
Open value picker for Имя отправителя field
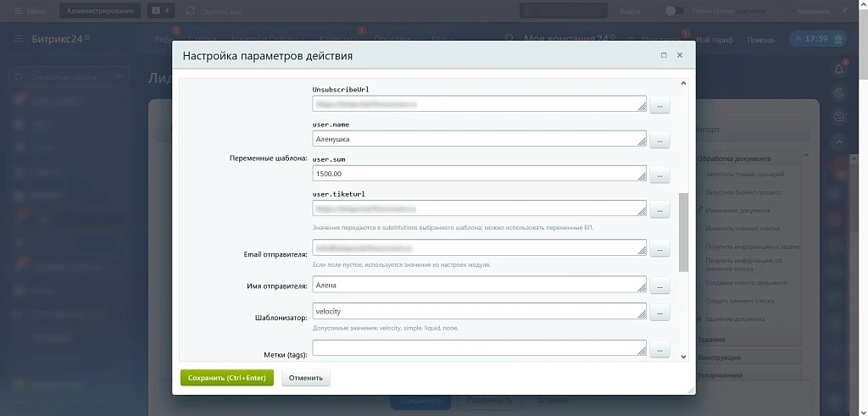(659, 286)
